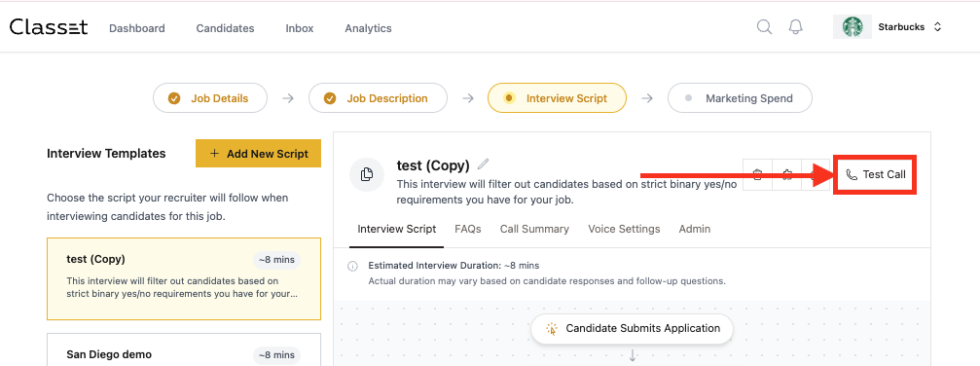
Task: Click the Candidate Submits Application node
Action: point(632,328)
